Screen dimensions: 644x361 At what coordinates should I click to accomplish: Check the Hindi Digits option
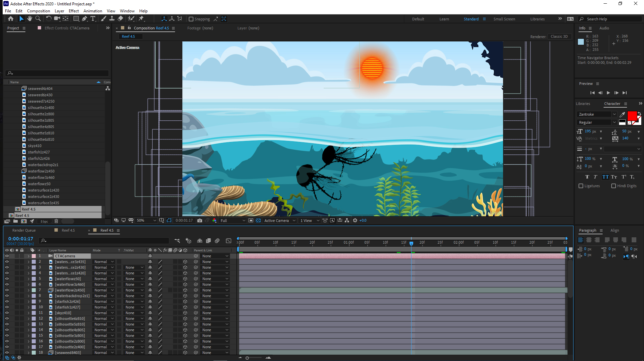[x=614, y=186]
